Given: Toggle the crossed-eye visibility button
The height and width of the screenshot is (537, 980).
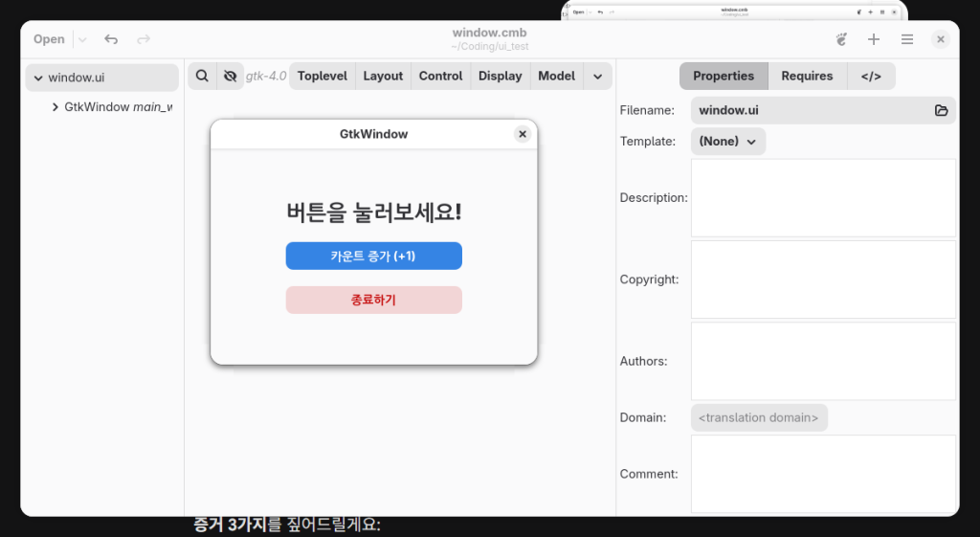Looking at the screenshot, I should (x=229, y=76).
